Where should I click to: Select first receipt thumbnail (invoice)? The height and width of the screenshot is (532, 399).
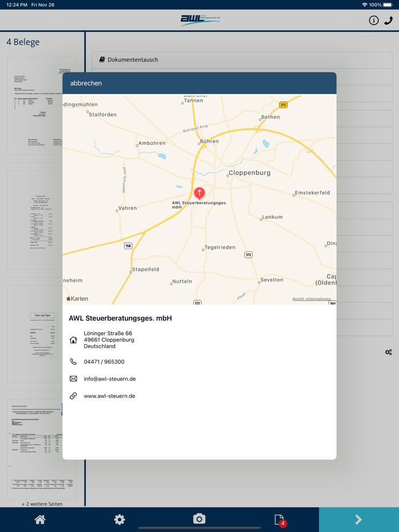tap(42, 105)
